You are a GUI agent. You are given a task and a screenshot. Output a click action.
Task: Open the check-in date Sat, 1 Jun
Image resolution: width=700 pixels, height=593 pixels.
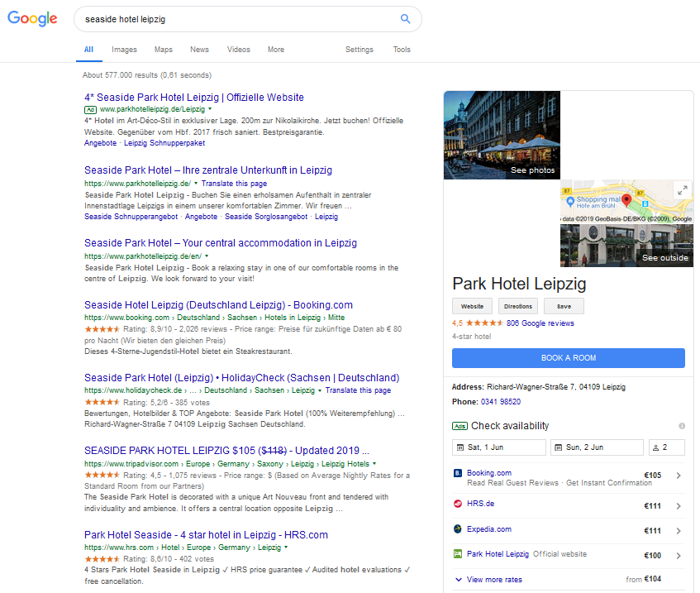coord(498,447)
